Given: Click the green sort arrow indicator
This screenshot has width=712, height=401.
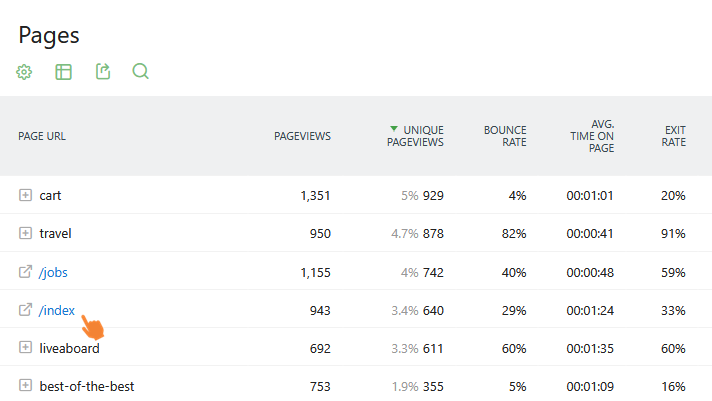Looking at the screenshot, I should (394, 129).
